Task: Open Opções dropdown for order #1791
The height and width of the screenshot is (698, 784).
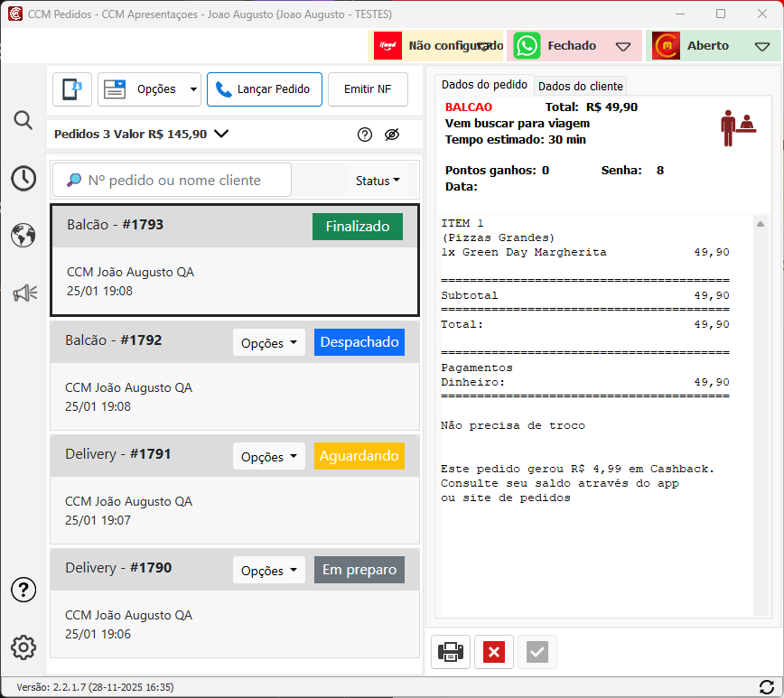Action: pos(269,457)
